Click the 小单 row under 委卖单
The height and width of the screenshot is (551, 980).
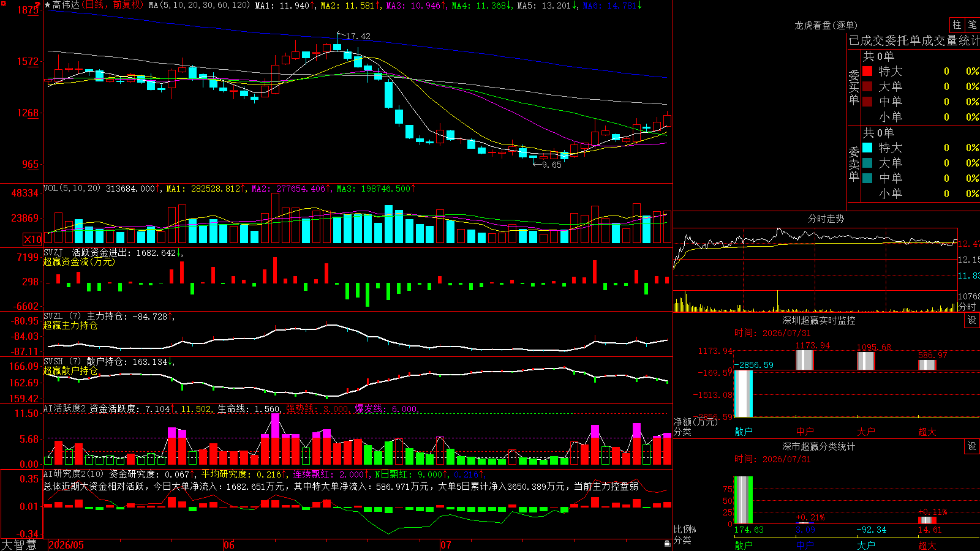pyautogui.click(x=921, y=193)
